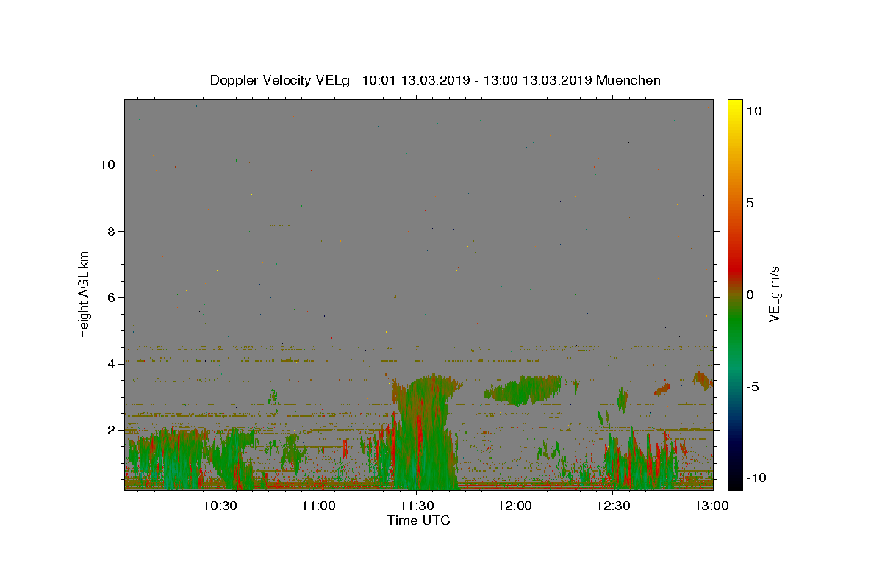This screenshot has height=588, width=882.
Task: Click the "Height AGL km" y-axis label
Action: (85, 294)
